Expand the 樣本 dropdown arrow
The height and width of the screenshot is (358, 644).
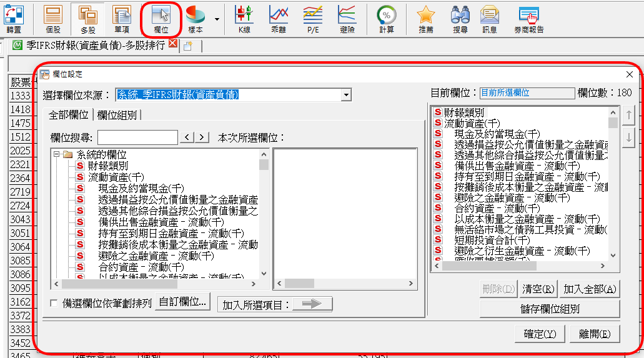(217, 19)
